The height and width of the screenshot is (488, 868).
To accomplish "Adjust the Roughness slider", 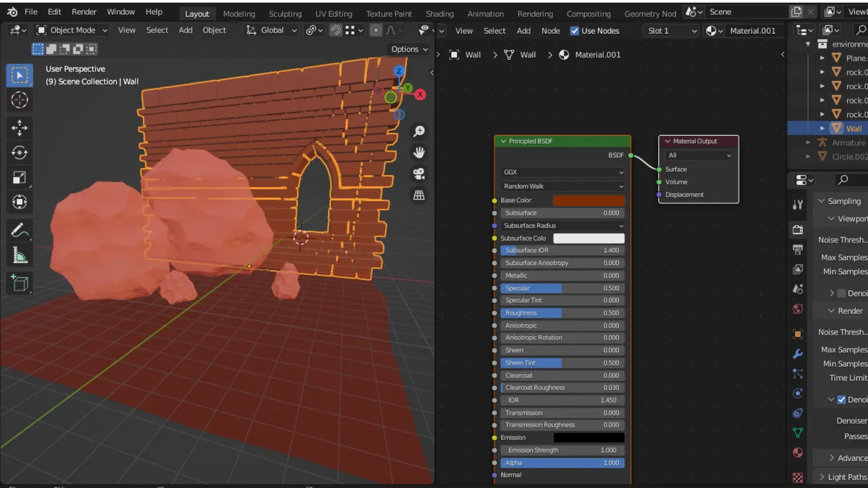I will 562,313.
